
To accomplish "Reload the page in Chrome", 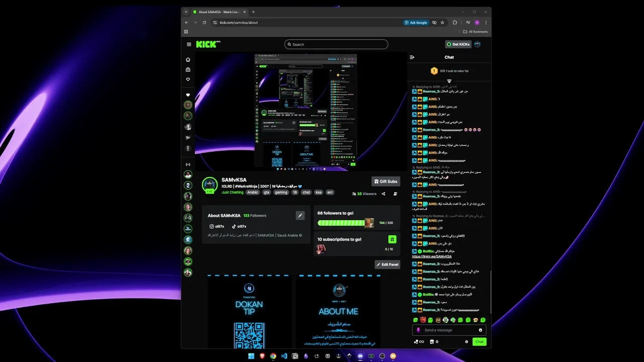I will pyautogui.click(x=204, y=23).
